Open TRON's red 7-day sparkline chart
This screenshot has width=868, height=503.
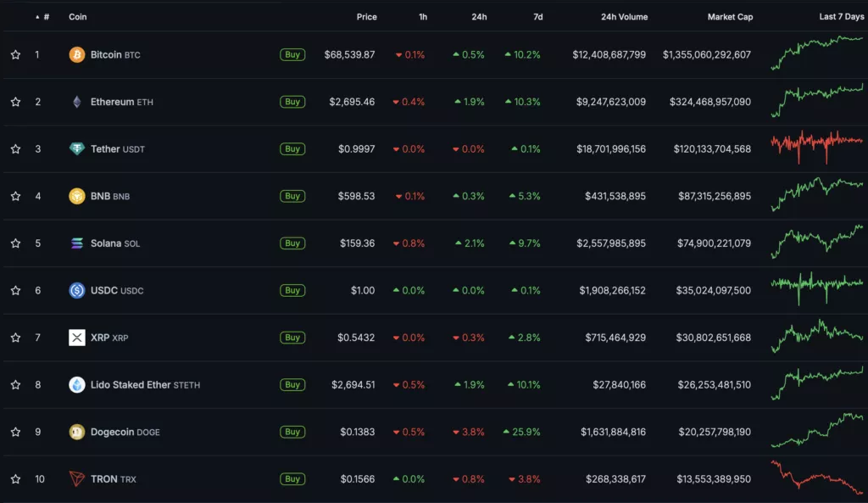pos(817,478)
